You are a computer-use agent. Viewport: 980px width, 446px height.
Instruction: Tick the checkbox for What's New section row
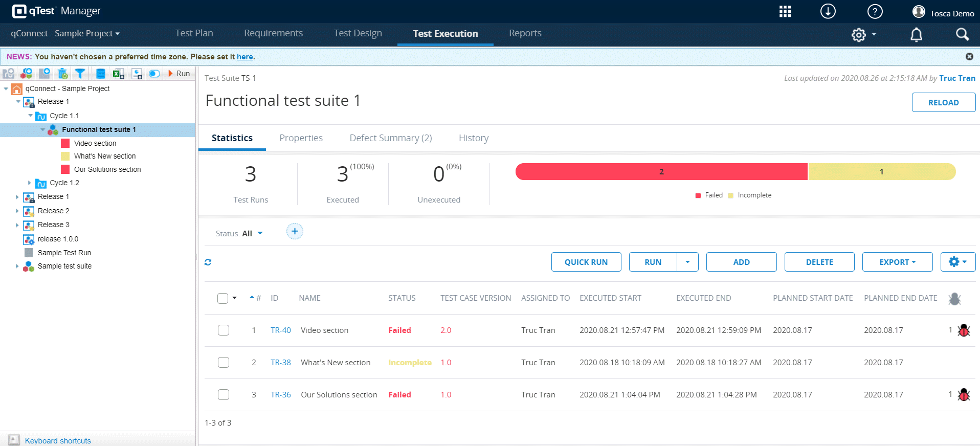coord(224,363)
